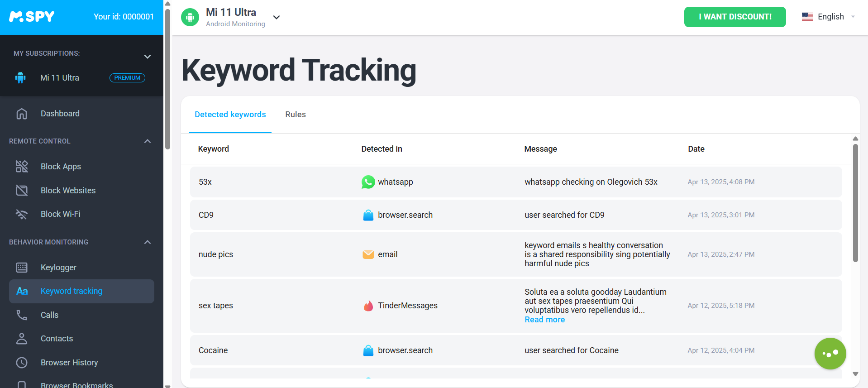Click message 'user searched for Cocaine'
Image resolution: width=868 pixels, height=388 pixels.
click(572, 350)
